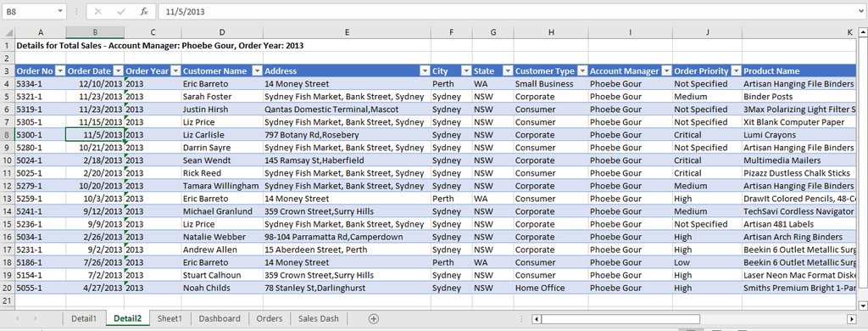Select row 8 header

7,135
